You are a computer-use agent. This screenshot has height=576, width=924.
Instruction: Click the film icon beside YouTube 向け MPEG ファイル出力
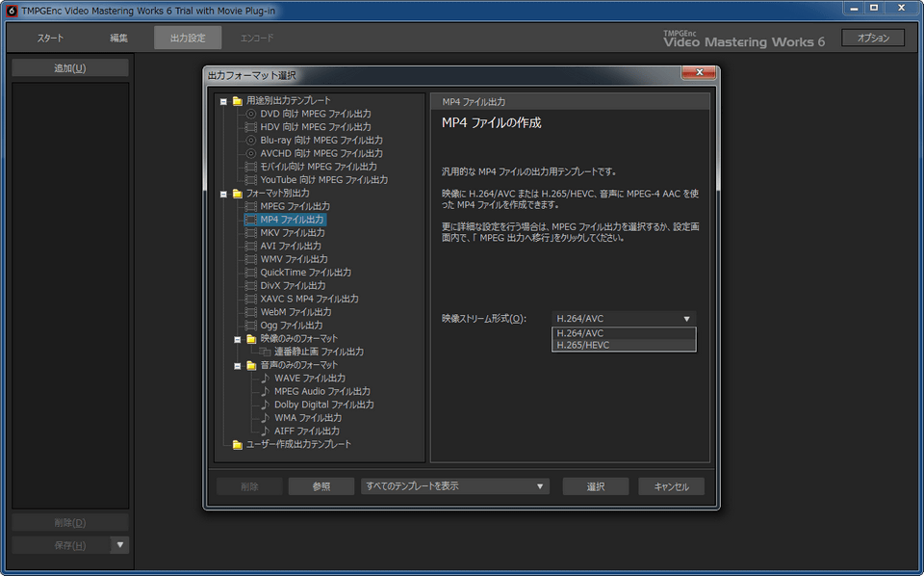[x=250, y=180]
